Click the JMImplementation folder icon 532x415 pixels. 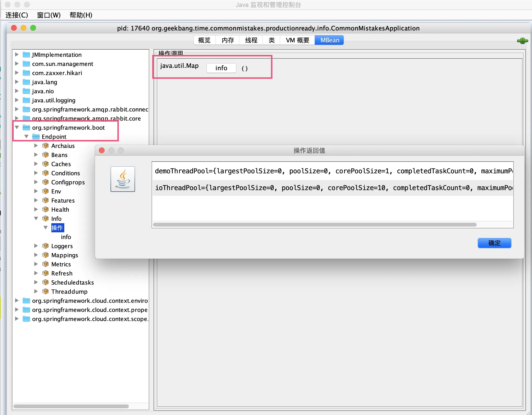(26, 55)
